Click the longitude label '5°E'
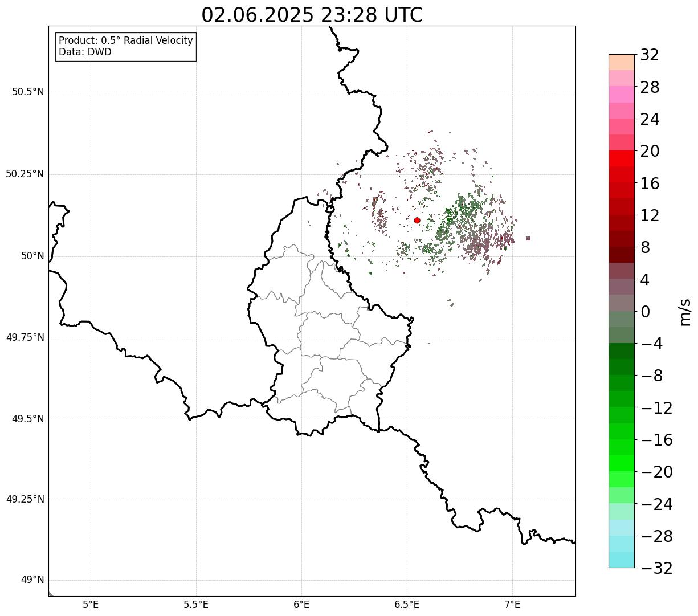Viewport: 698px width, 616px height. (91, 605)
